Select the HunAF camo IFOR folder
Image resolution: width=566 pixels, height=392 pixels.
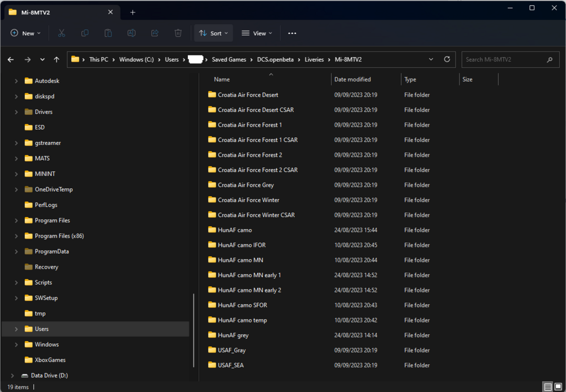tap(242, 245)
